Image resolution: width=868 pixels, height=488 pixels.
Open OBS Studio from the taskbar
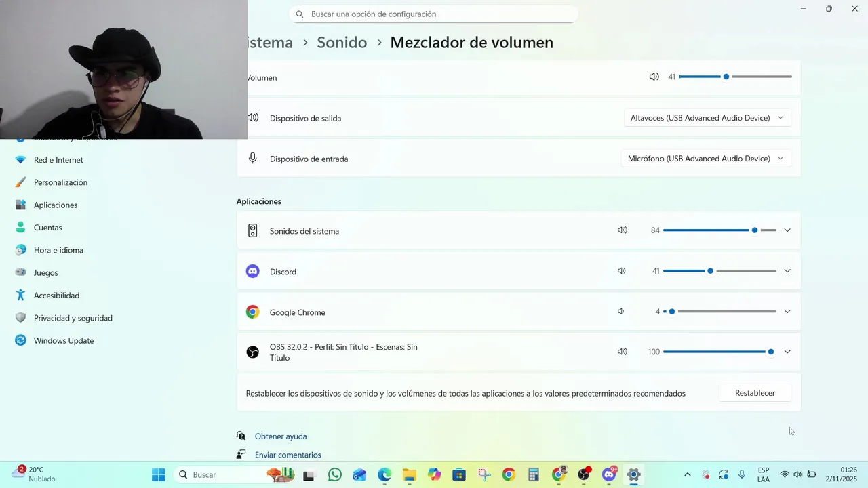(x=584, y=474)
